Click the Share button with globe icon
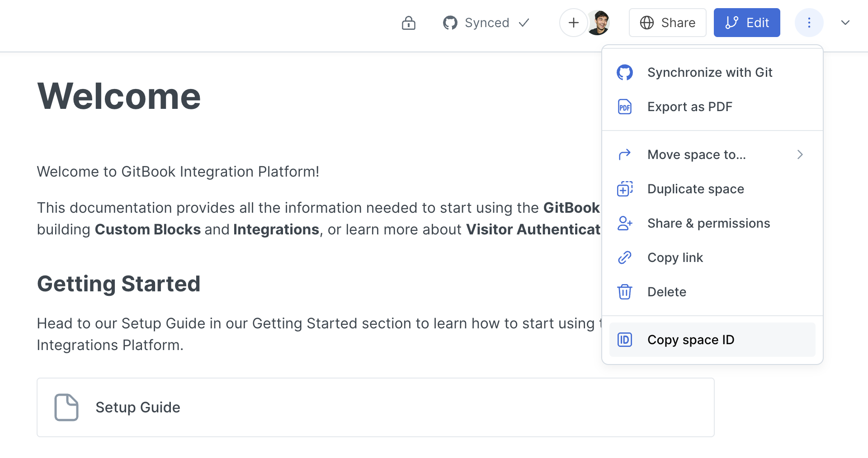This screenshot has width=868, height=458. tap(667, 23)
